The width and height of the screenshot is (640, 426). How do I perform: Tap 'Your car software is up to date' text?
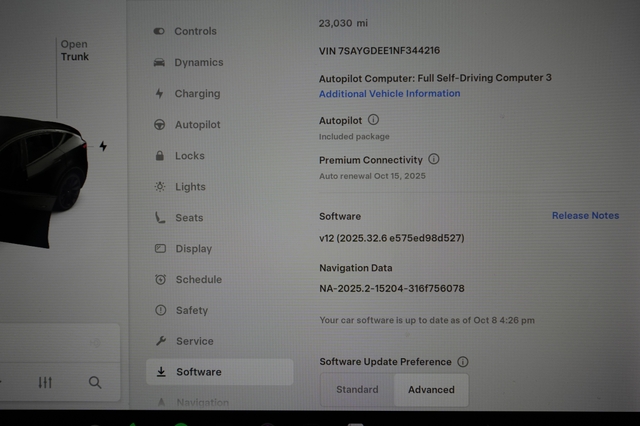[x=427, y=320]
